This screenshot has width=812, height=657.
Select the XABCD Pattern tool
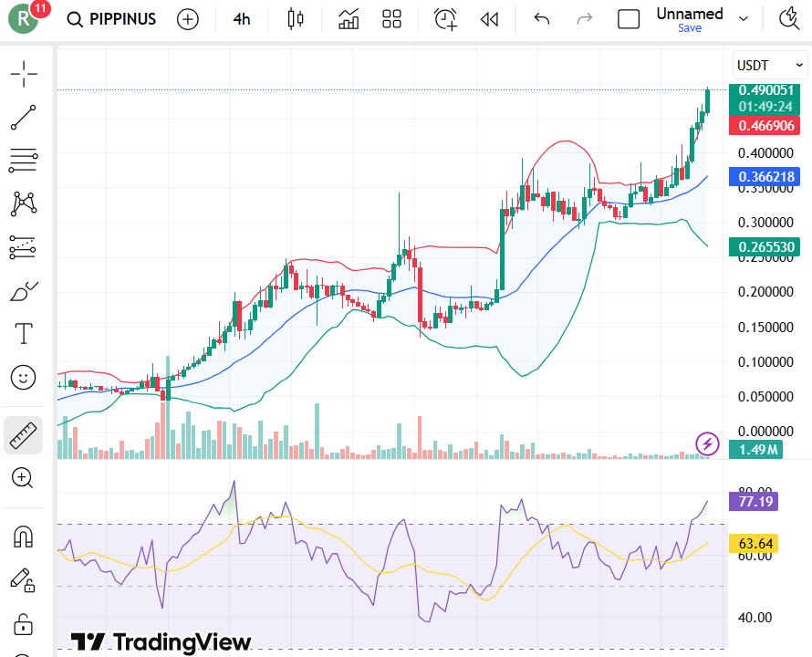23,203
